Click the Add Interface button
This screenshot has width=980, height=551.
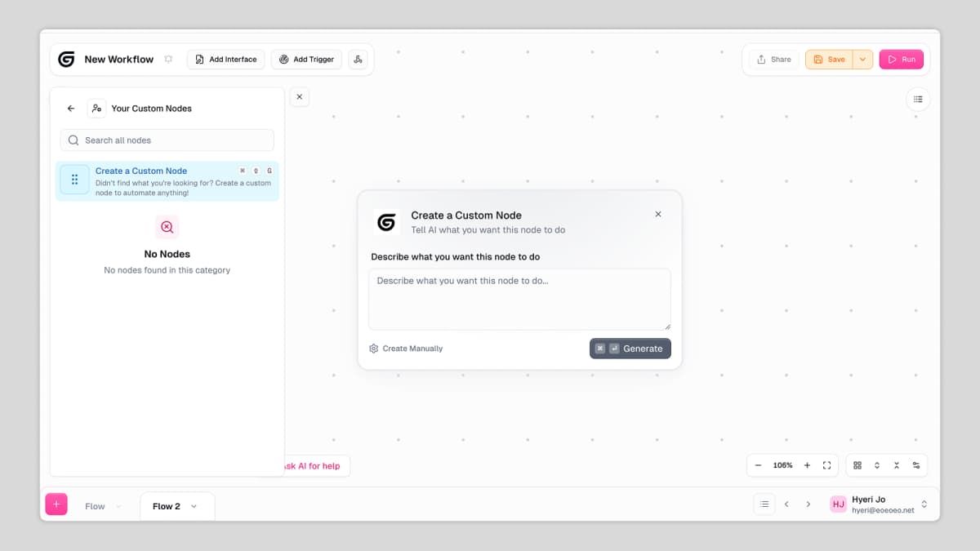pyautogui.click(x=226, y=60)
